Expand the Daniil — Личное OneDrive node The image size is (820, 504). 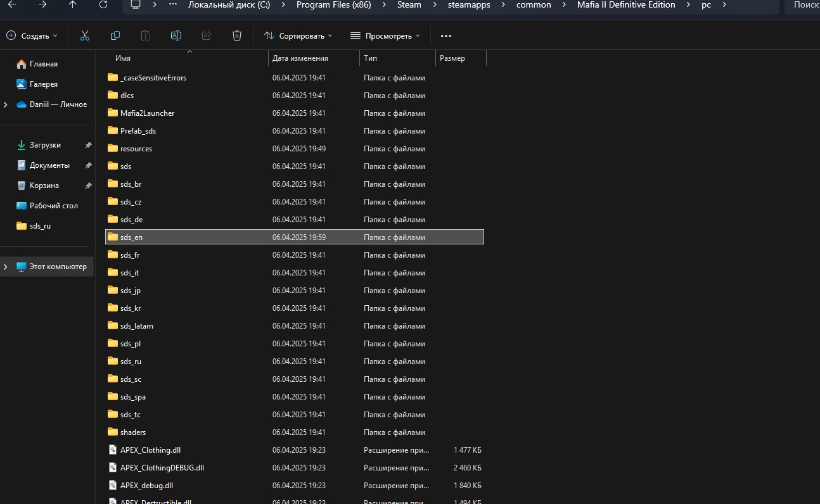pyautogui.click(x=6, y=104)
